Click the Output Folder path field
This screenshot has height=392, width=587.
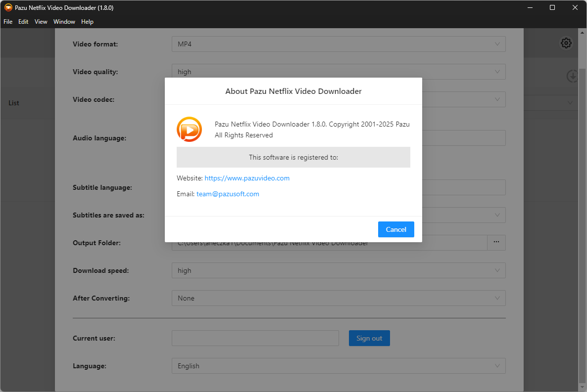[x=330, y=245]
